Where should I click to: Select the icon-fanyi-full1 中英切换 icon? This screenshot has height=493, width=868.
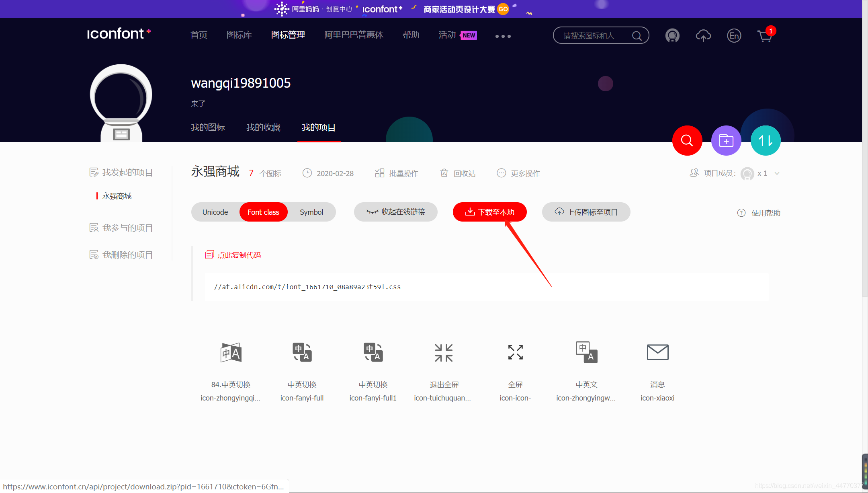373,353
